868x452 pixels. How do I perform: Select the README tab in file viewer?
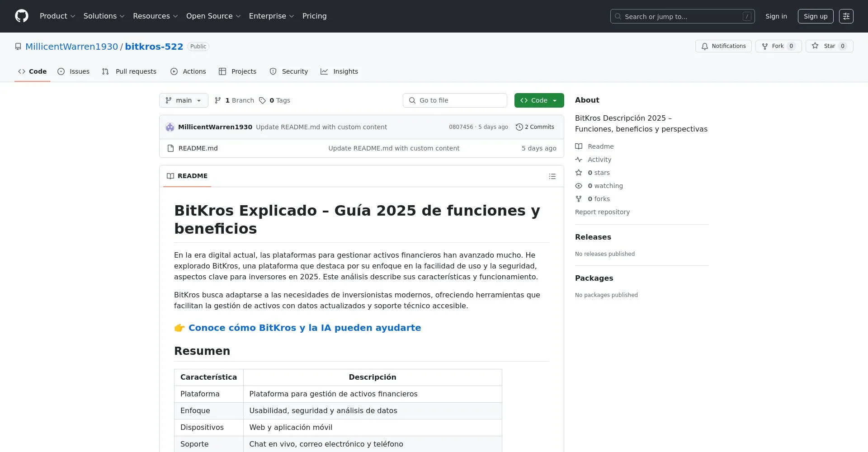click(187, 176)
